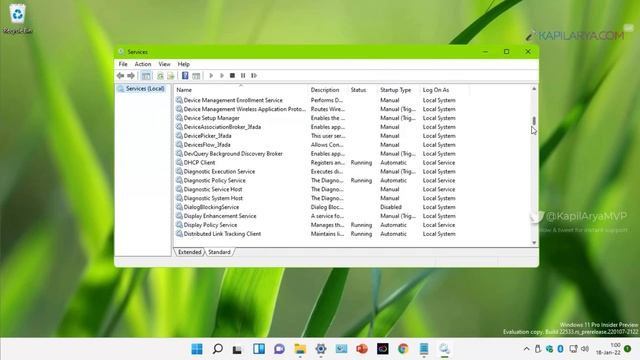Click gear icon beside Diagnostic Policy Service
The width and height of the screenshot is (640, 360).
(x=179, y=180)
